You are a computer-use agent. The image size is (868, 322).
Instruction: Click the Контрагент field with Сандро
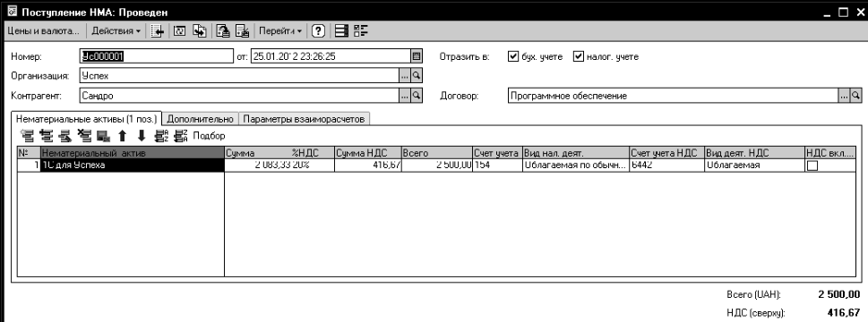(x=239, y=96)
